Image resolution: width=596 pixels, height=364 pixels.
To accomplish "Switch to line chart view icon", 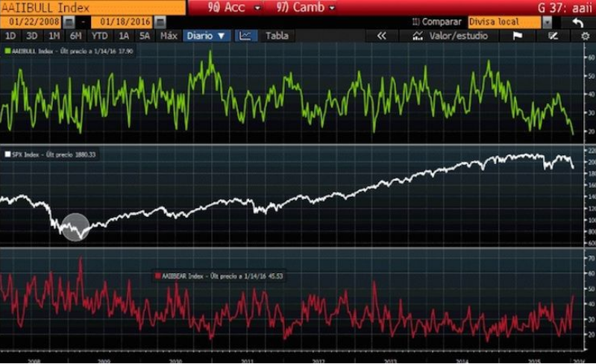I will pyautogui.click(x=245, y=35).
